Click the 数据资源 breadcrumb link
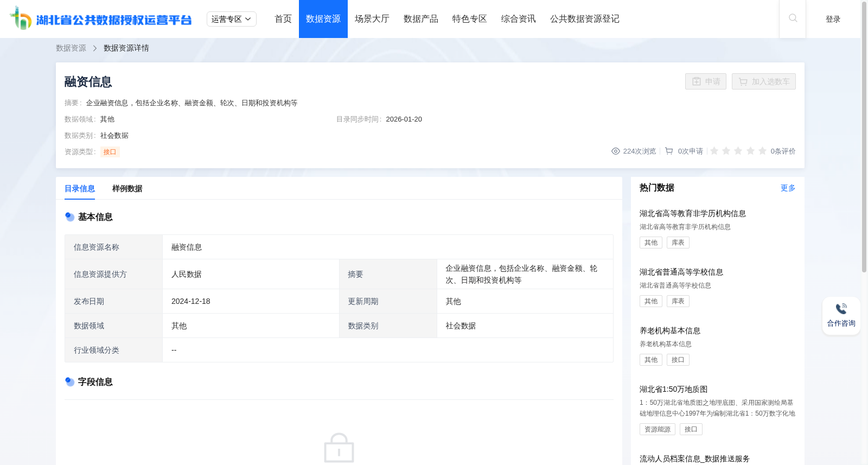Viewport: 868px width, 465px height. pyautogui.click(x=71, y=48)
